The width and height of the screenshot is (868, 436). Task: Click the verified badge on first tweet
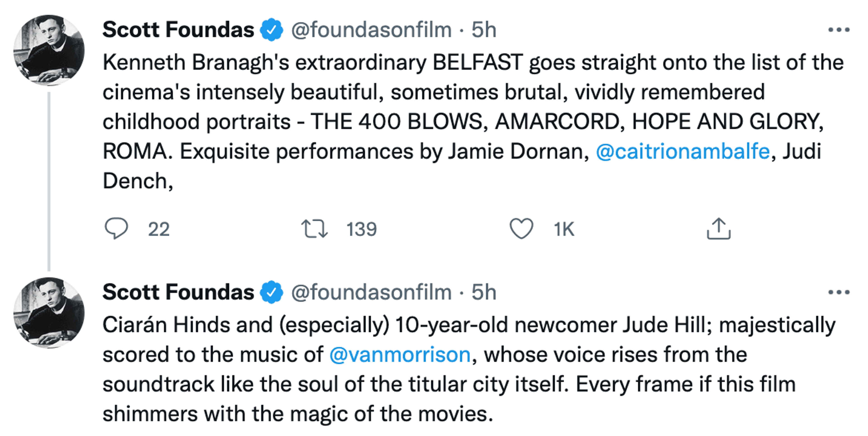click(271, 30)
